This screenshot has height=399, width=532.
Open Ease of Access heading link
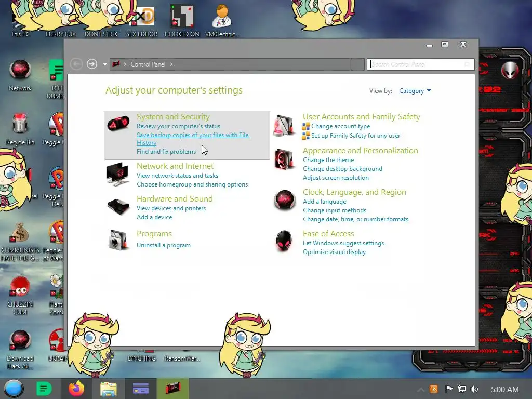coord(328,234)
